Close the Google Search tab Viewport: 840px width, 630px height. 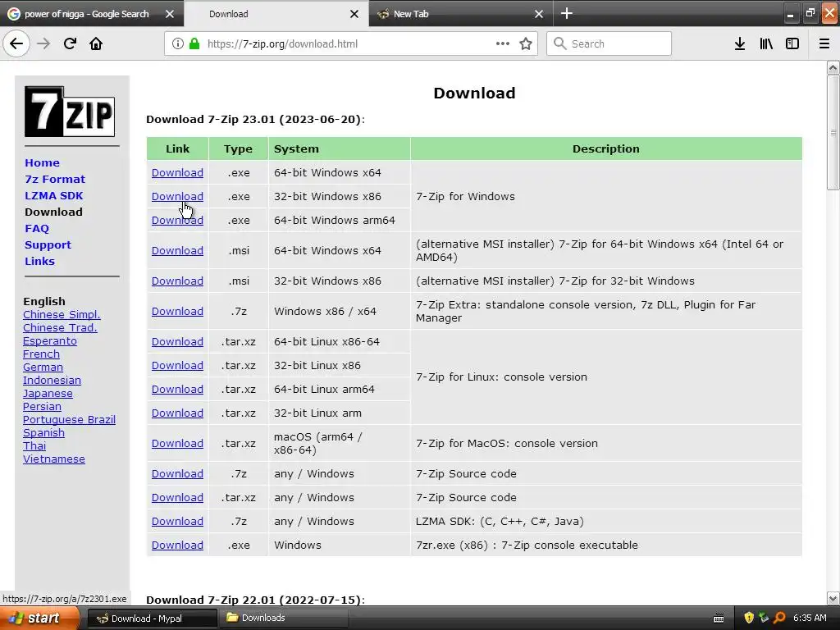click(170, 14)
